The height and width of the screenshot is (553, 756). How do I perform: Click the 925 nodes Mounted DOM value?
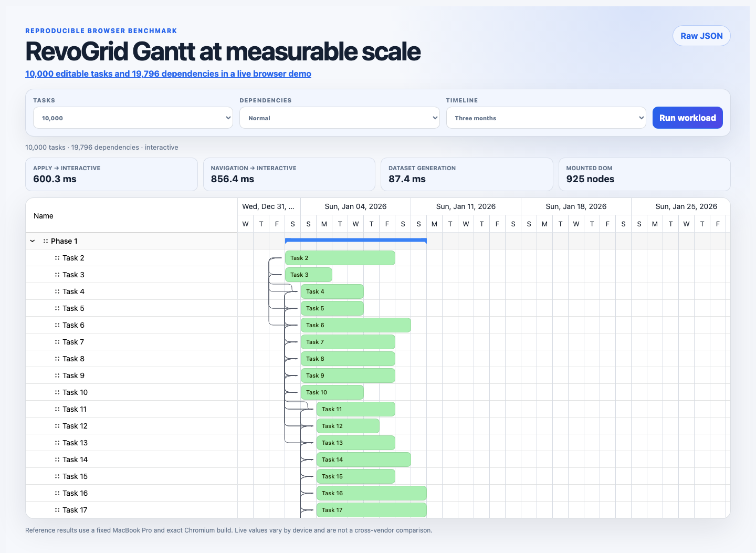(590, 179)
